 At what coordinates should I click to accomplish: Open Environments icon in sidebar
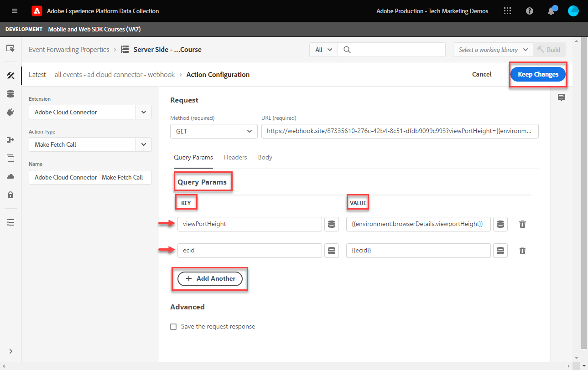tap(10, 158)
